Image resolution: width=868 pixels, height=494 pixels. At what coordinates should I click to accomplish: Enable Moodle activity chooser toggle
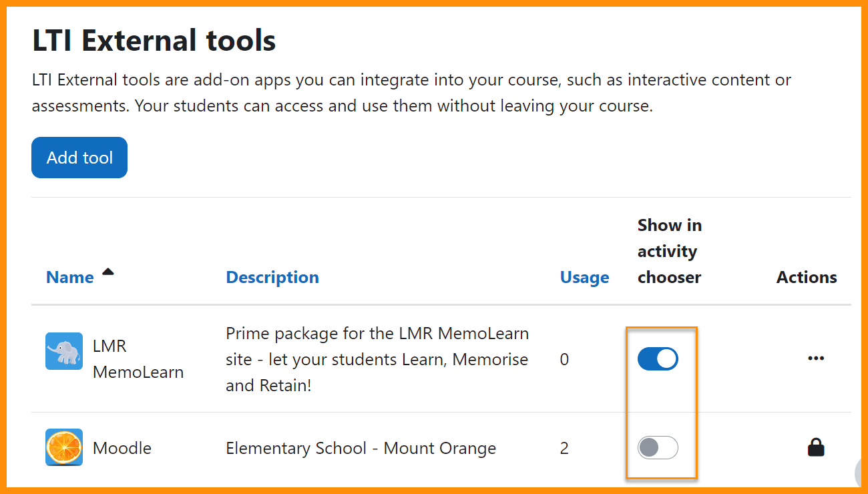click(658, 447)
